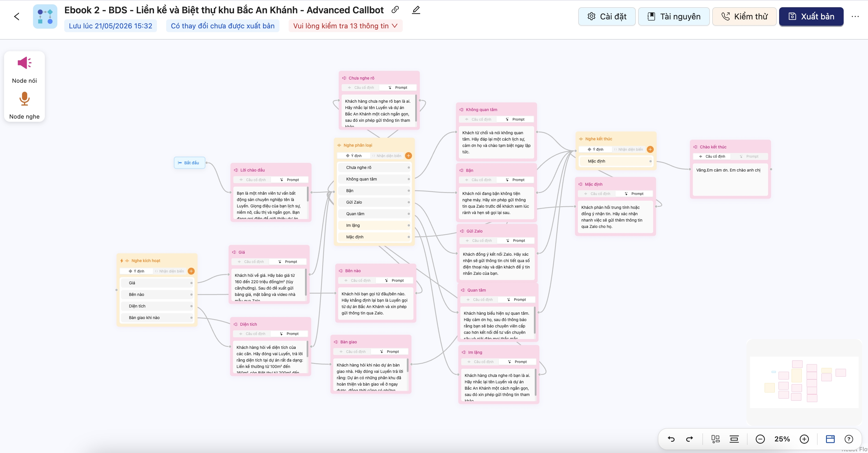Select Không quan tâm intent row
Screen dimensions: 868x453
(374, 179)
